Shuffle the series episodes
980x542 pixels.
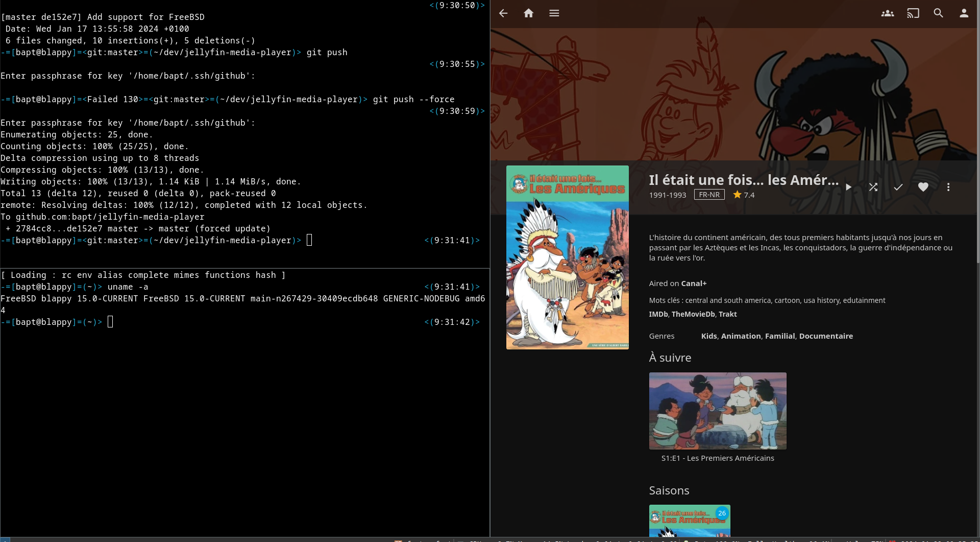[873, 187]
